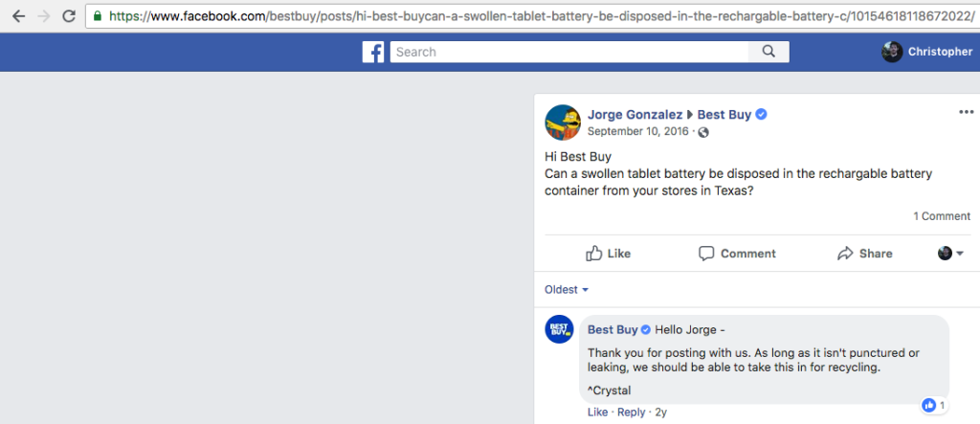The image size is (980, 424).
Task: View the 1 Comment count link
Action: [942, 216]
